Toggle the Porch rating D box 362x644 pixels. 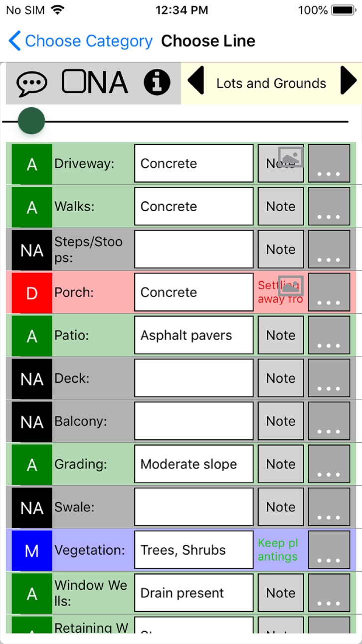coord(32,293)
